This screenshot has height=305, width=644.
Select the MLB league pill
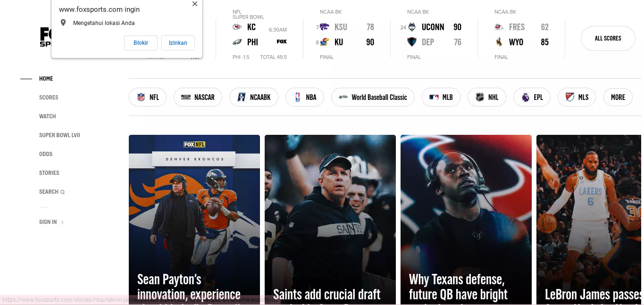(x=441, y=97)
